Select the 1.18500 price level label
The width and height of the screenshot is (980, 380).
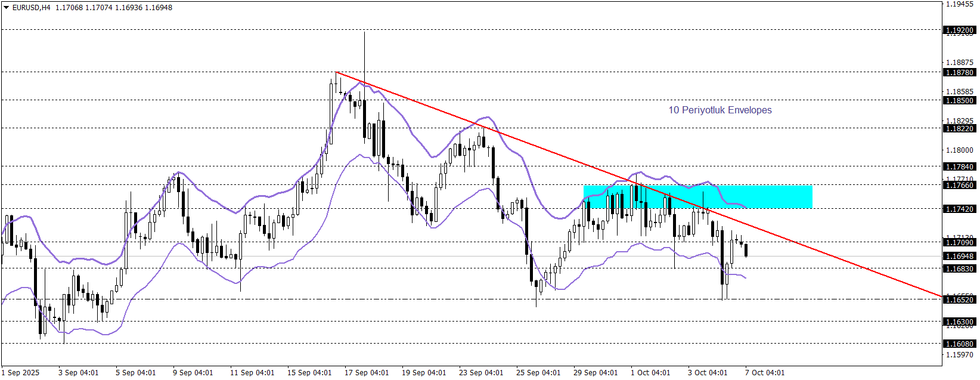click(960, 101)
